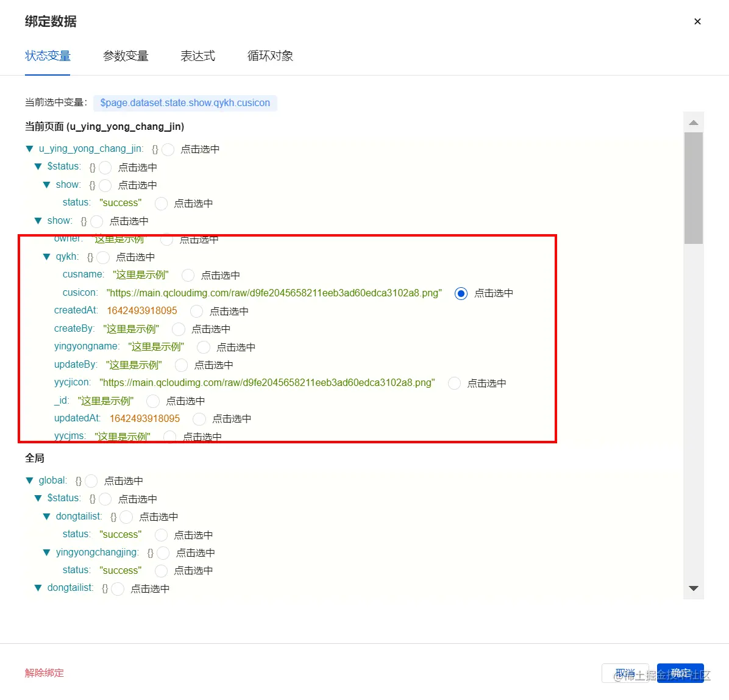This screenshot has width=729, height=700.
Task: Select the _id radio button
Action: click(153, 401)
